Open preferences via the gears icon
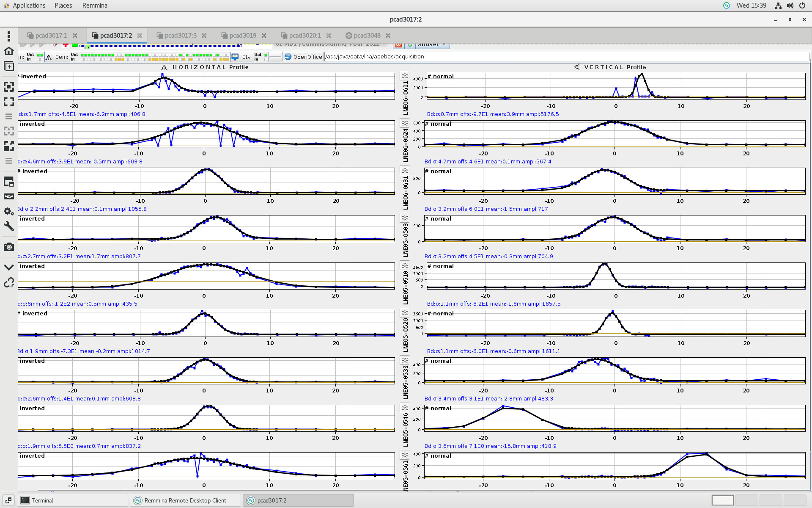 tap(8, 211)
